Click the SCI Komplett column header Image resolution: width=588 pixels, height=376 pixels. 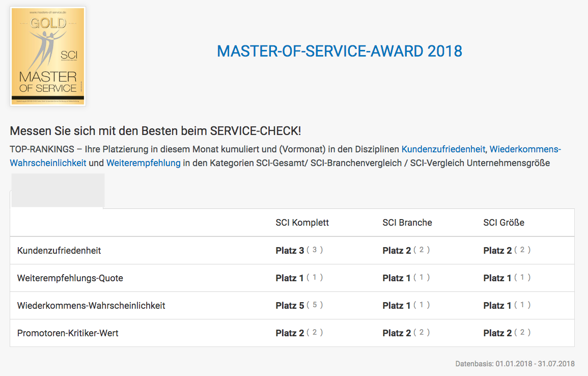click(302, 223)
